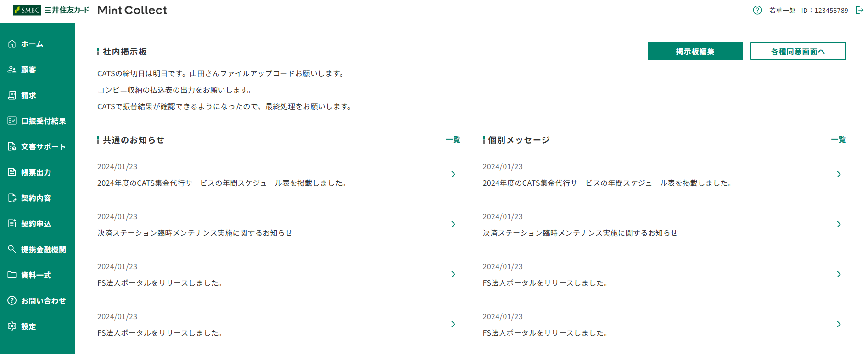Expand first 共通のお知らせ item chevron

(453, 174)
